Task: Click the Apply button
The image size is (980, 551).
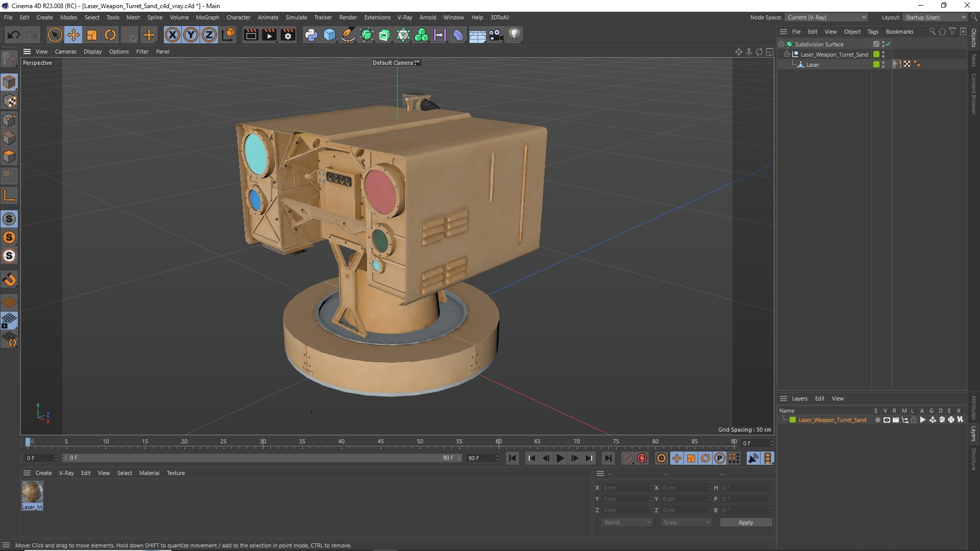Action: coord(746,522)
